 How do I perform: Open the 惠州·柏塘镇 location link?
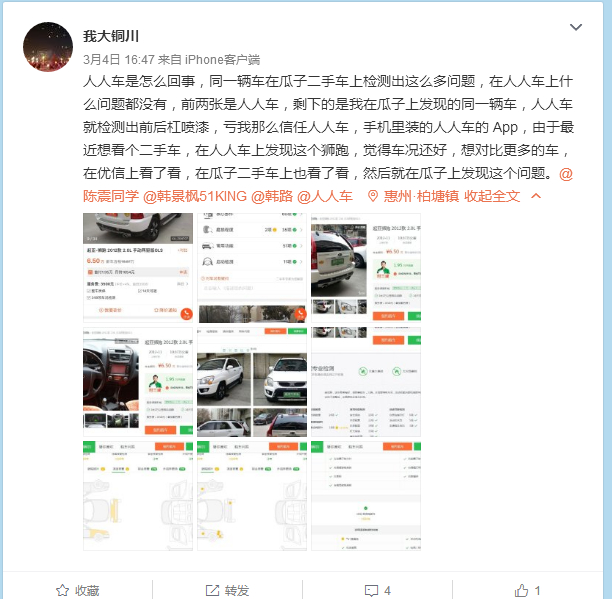pyautogui.click(x=422, y=196)
